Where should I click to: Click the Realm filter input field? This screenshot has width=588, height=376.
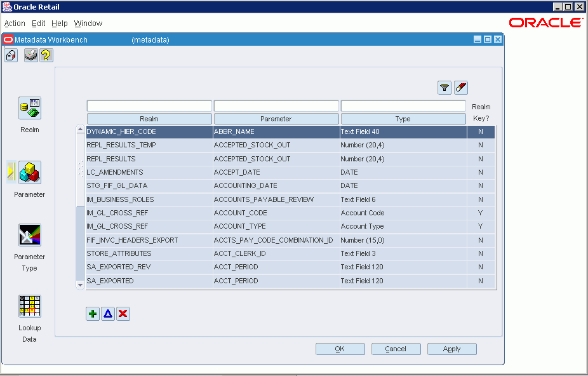149,106
